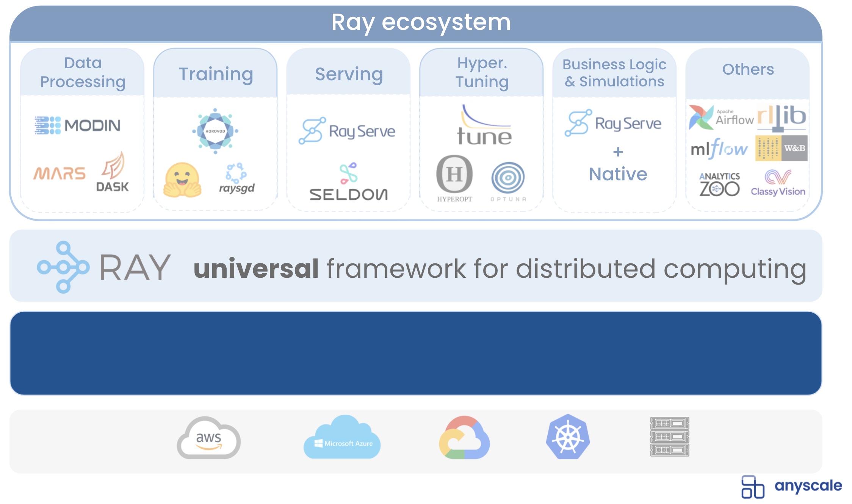Select the raysgd logo

[236, 178]
